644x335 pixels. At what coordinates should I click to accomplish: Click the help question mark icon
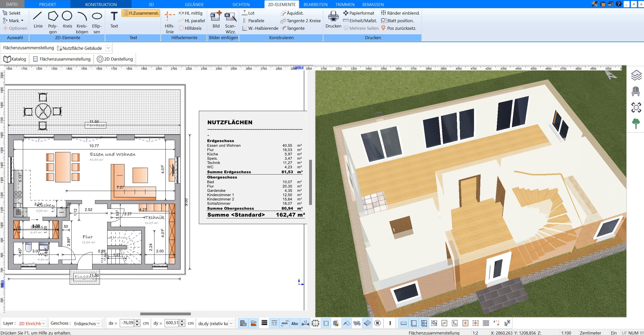[x=619, y=4]
